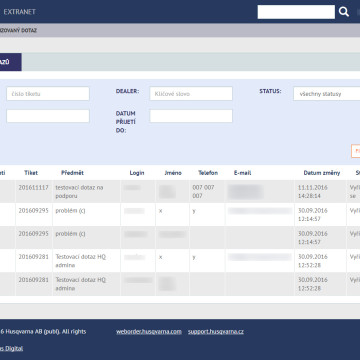The image size is (360, 360).
Task: Select ticket number 201611117
Action: [33, 188]
